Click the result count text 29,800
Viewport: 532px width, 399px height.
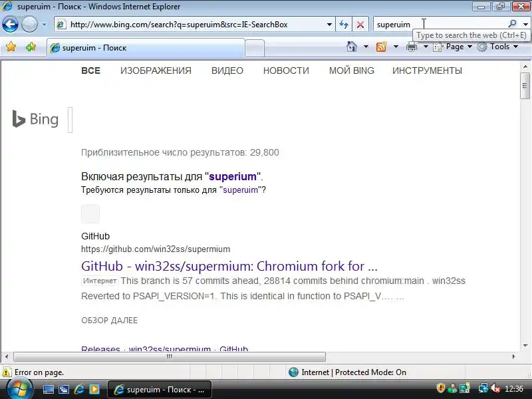coord(264,152)
